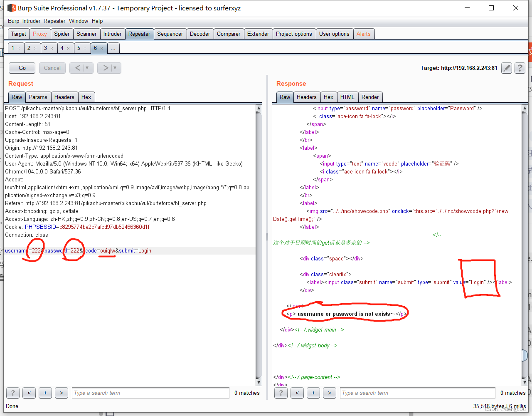
Task: Switch to the Spider tab
Action: coord(62,34)
